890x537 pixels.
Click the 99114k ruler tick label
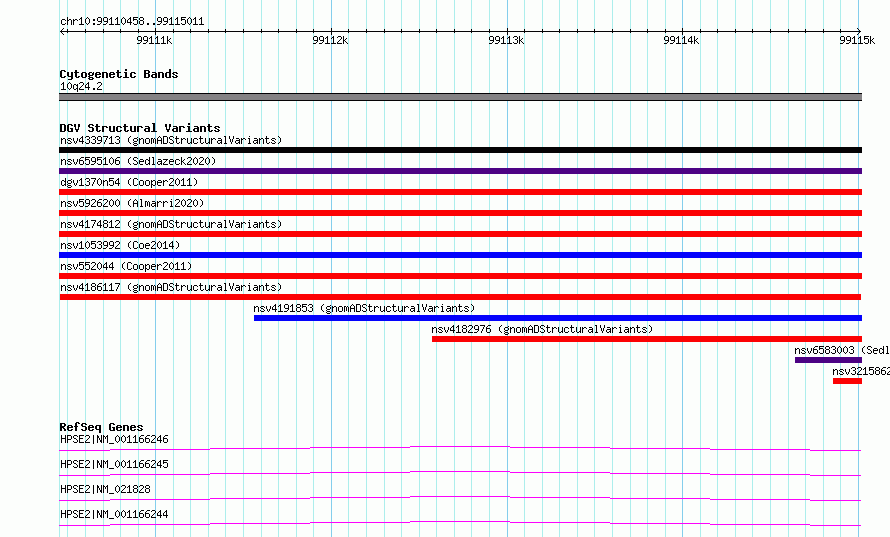(681, 40)
